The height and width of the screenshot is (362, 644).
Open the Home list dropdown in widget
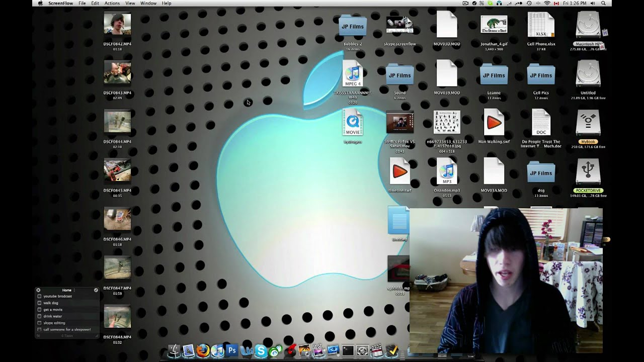click(68, 290)
